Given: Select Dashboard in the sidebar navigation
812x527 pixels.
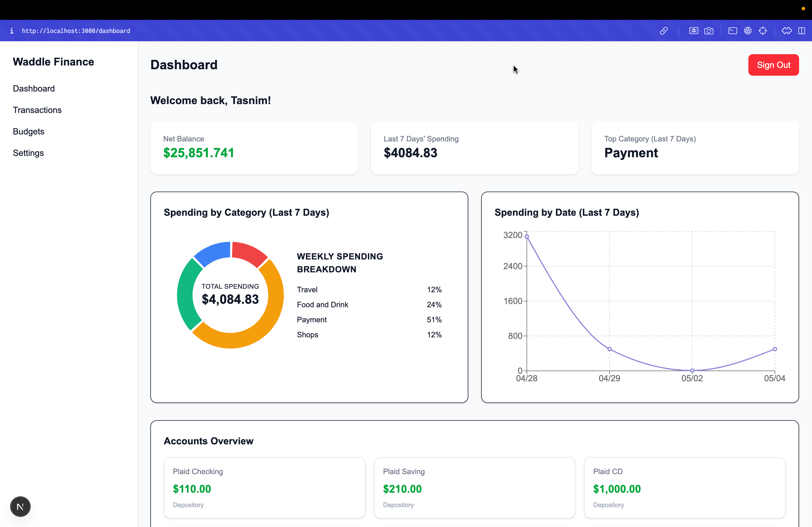Looking at the screenshot, I should tap(34, 88).
